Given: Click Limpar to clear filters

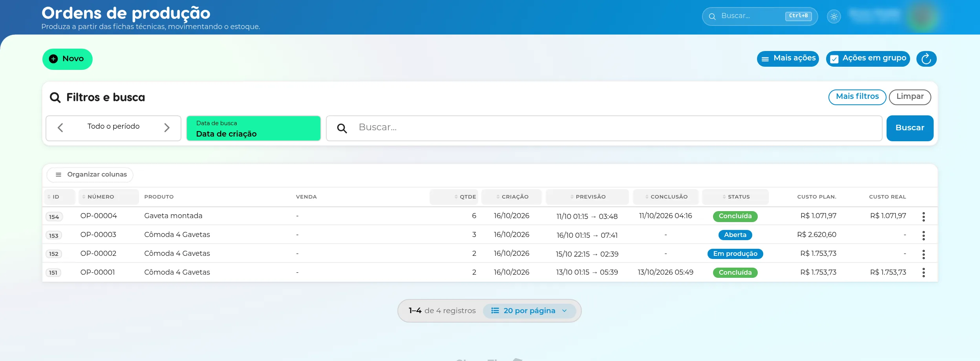Looking at the screenshot, I should (910, 97).
